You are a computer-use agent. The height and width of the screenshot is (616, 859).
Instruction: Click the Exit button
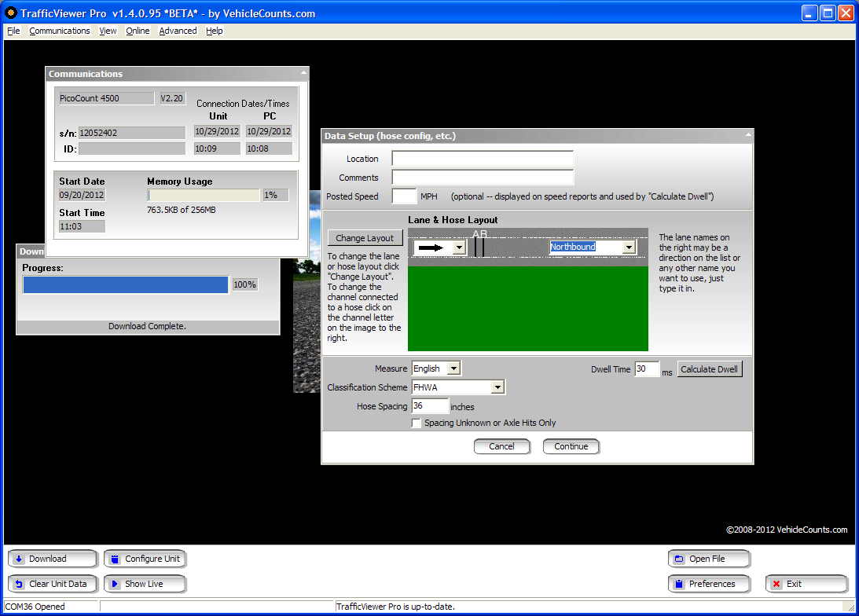[806, 585]
